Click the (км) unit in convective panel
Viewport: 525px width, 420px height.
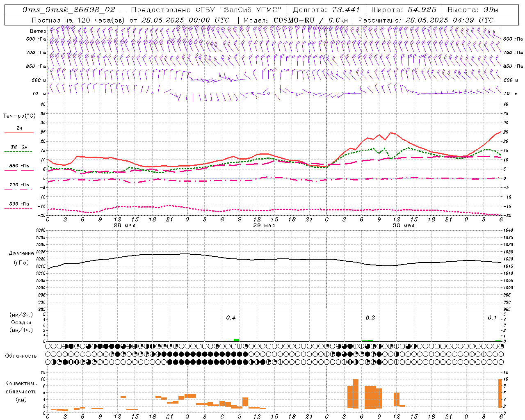click(21, 399)
